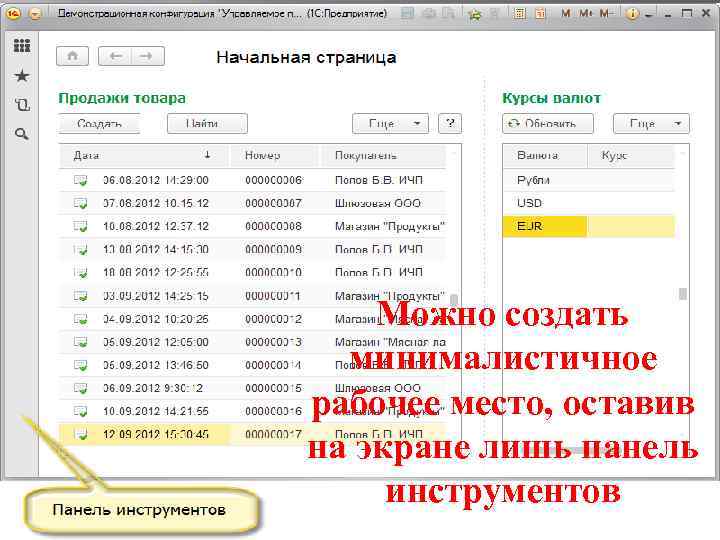Screen dimensions: 720x540
Task: Click the Найти button
Action: (x=207, y=124)
